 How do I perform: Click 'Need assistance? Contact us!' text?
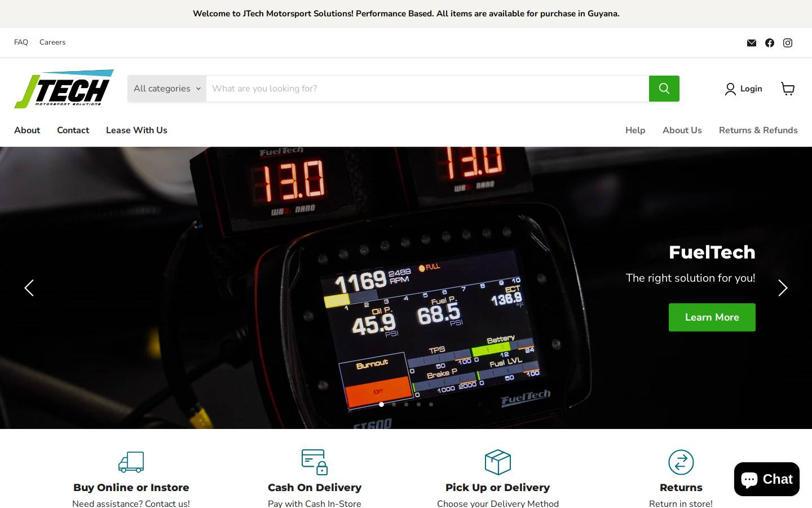coord(131,503)
